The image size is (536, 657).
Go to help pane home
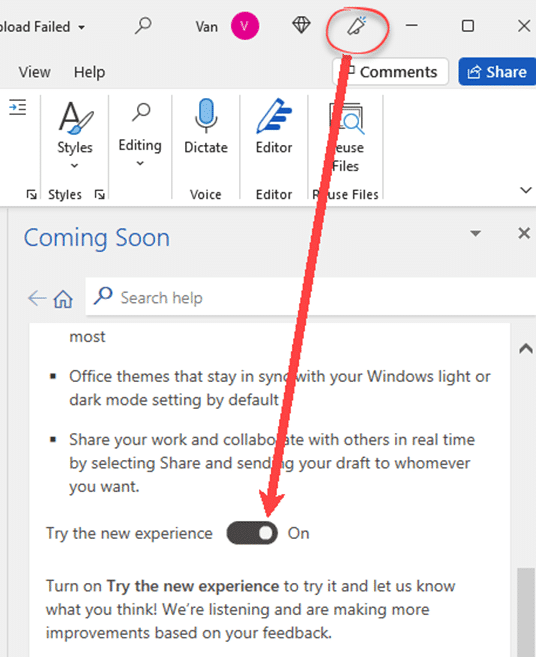(63, 299)
